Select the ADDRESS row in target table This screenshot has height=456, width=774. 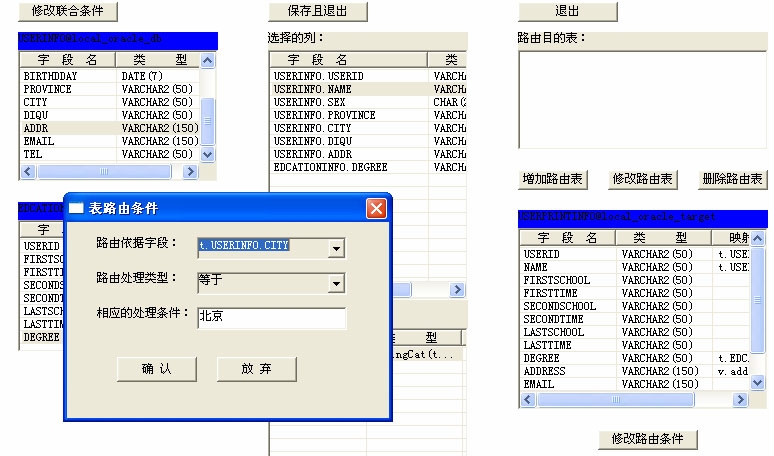click(545, 371)
